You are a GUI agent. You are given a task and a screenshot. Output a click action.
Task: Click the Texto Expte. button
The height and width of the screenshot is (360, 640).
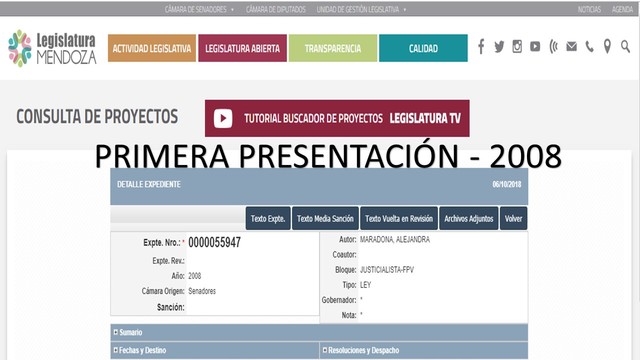pyautogui.click(x=268, y=218)
